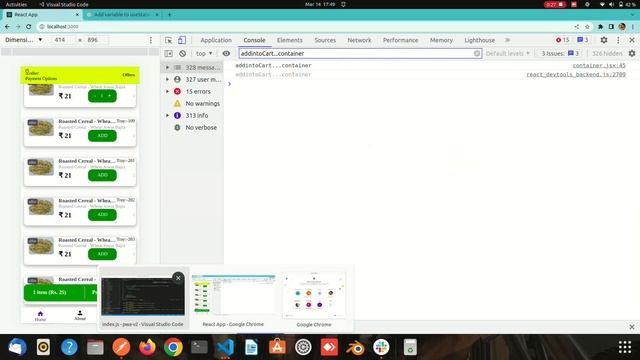Open DevTools customize three-dot menu

[x=618, y=40]
